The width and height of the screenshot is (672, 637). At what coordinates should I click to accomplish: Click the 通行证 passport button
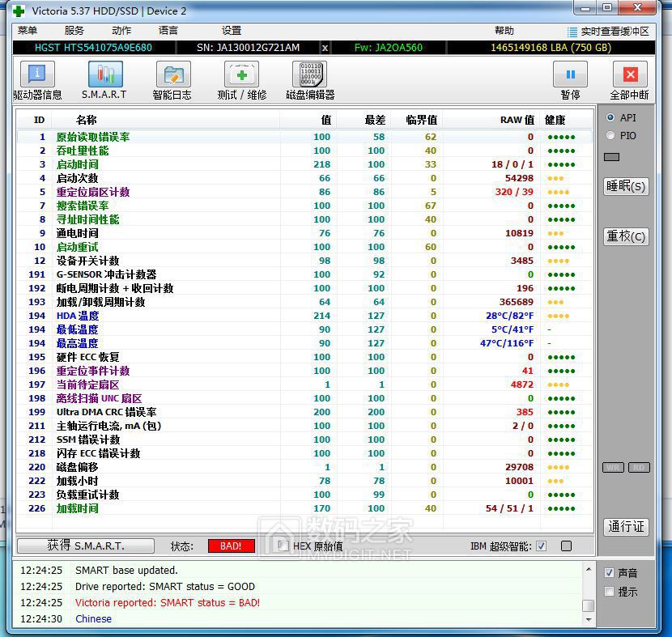626,526
